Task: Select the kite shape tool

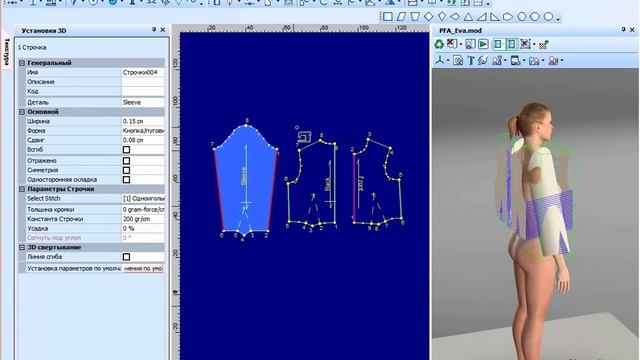Action: [x=442, y=16]
